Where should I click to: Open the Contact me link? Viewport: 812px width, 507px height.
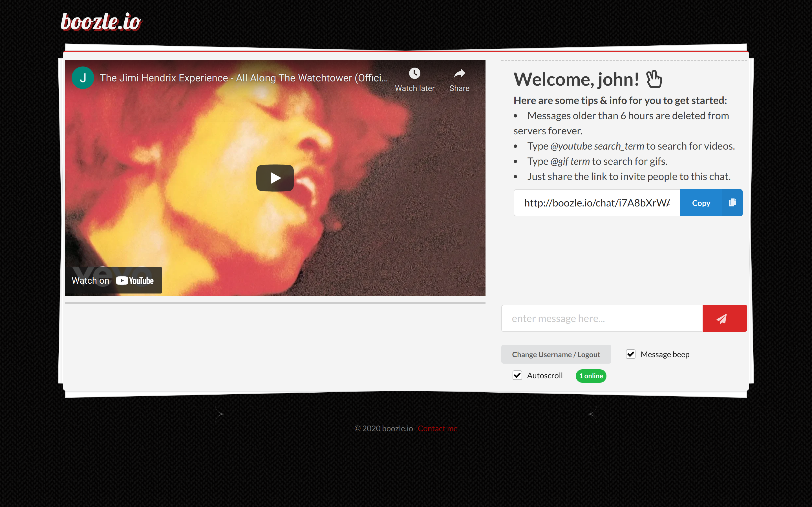pyautogui.click(x=437, y=428)
